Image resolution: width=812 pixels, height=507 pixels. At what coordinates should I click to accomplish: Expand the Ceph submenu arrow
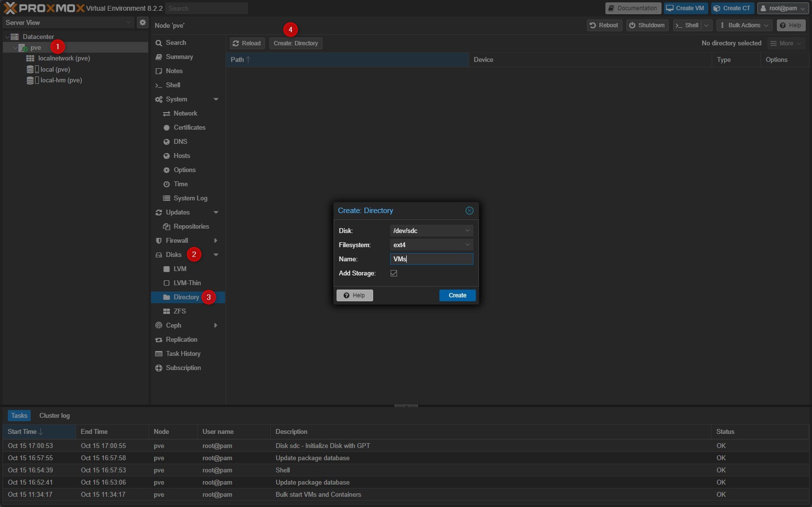click(x=215, y=326)
